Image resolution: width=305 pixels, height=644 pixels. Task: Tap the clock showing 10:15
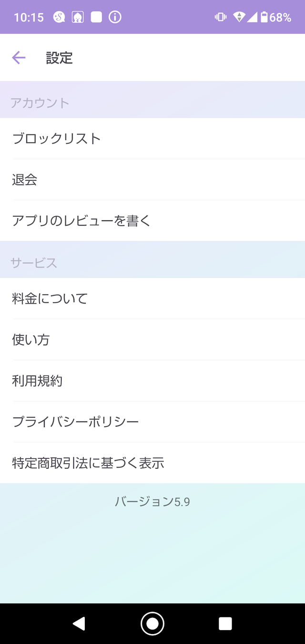[29, 18]
